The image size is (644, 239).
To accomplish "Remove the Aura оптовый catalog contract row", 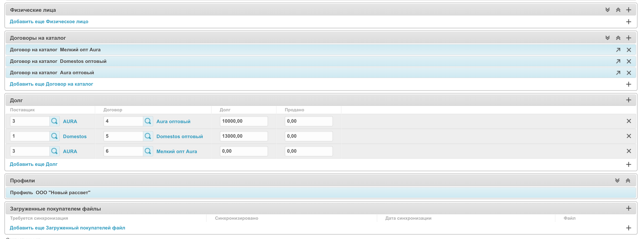I will (629, 73).
